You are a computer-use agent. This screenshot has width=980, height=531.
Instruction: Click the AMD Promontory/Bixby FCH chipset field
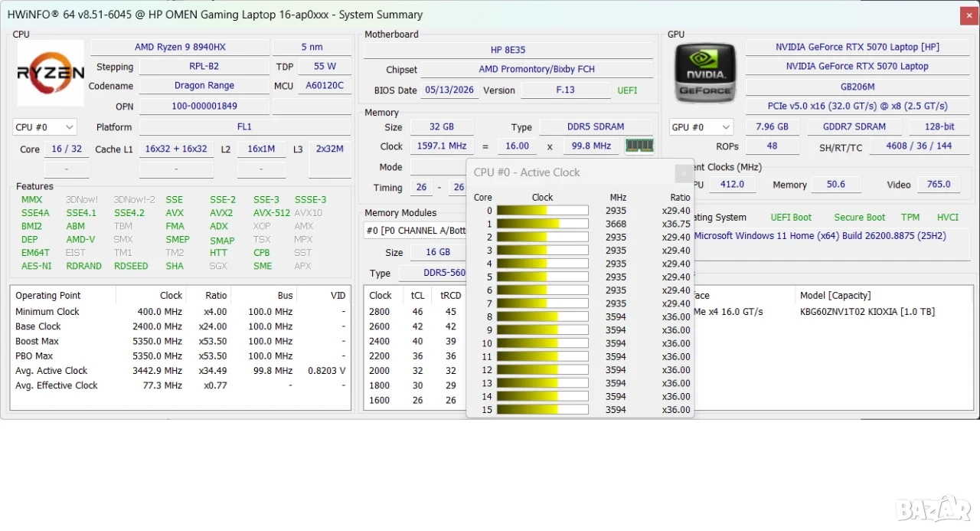point(537,70)
